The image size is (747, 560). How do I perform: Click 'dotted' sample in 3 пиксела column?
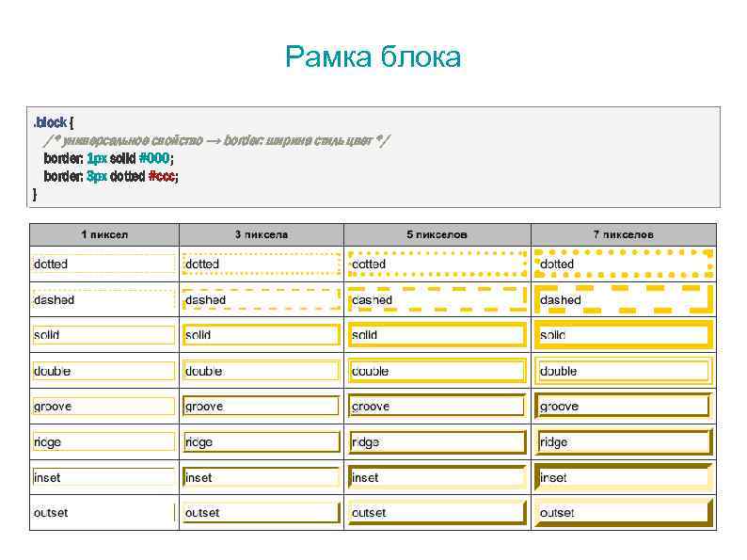pyautogui.click(x=261, y=264)
